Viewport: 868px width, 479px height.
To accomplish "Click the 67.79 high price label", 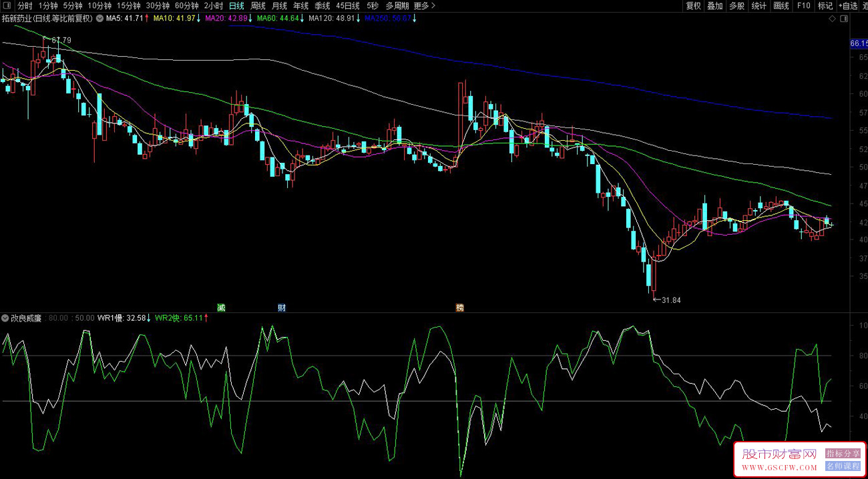I will pyautogui.click(x=61, y=41).
